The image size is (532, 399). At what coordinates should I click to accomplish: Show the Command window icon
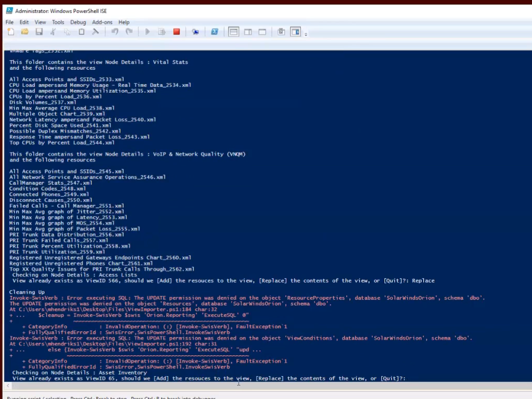[281, 32]
